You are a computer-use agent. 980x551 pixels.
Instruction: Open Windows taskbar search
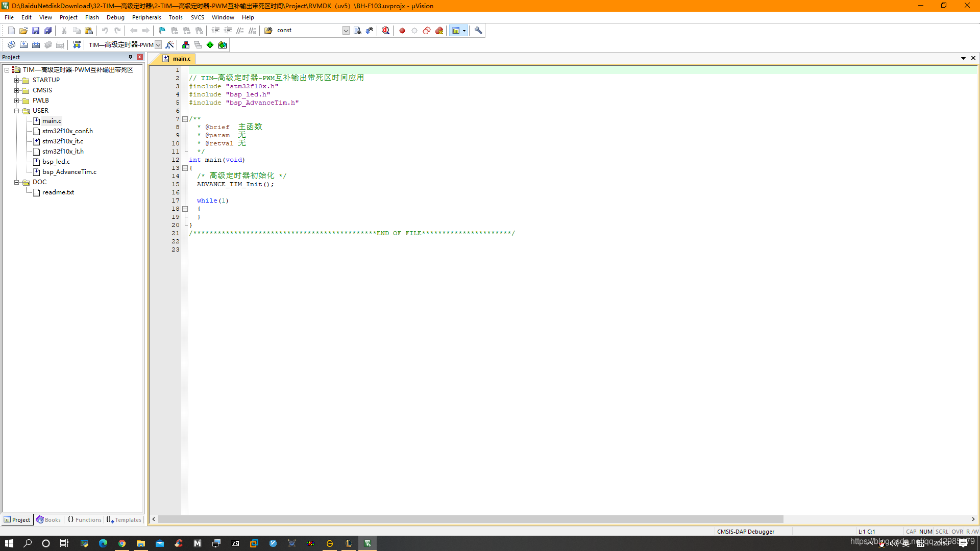pyautogui.click(x=28, y=543)
